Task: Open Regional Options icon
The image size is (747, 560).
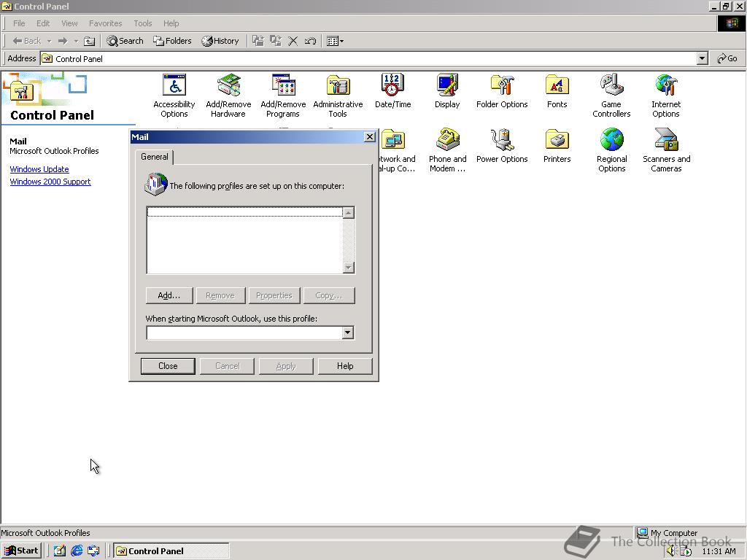Action: pos(612,150)
